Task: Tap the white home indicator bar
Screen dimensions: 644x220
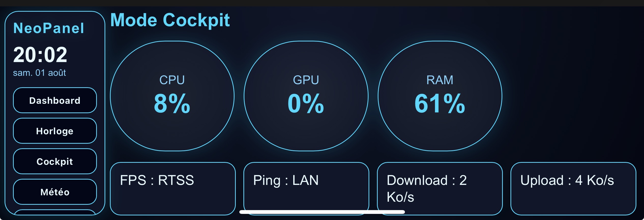Action: point(322,212)
